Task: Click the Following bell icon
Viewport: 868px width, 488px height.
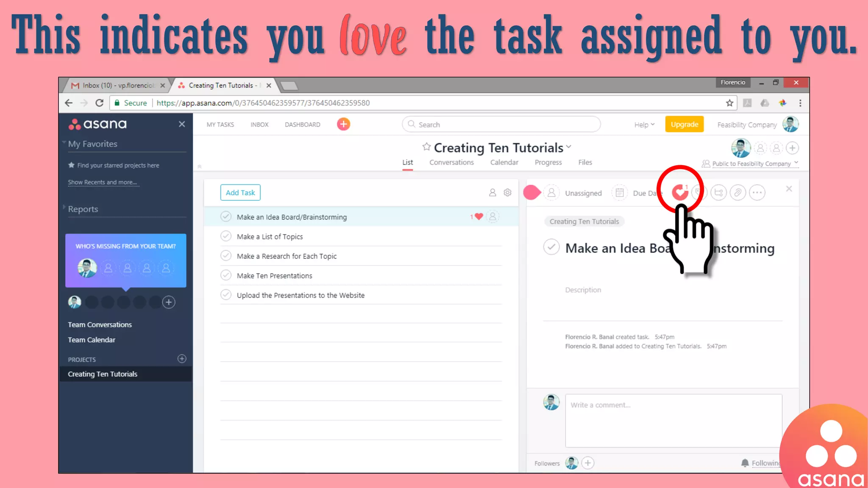Action: point(745,463)
